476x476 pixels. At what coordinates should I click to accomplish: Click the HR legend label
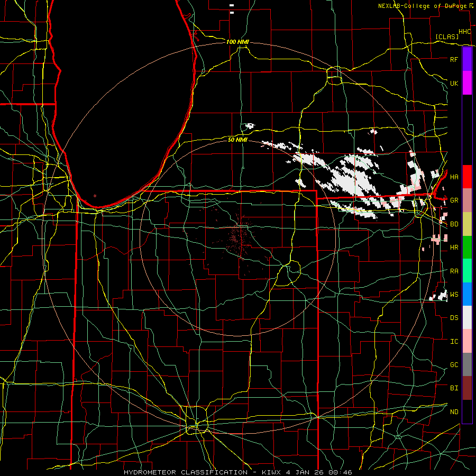[454, 248]
